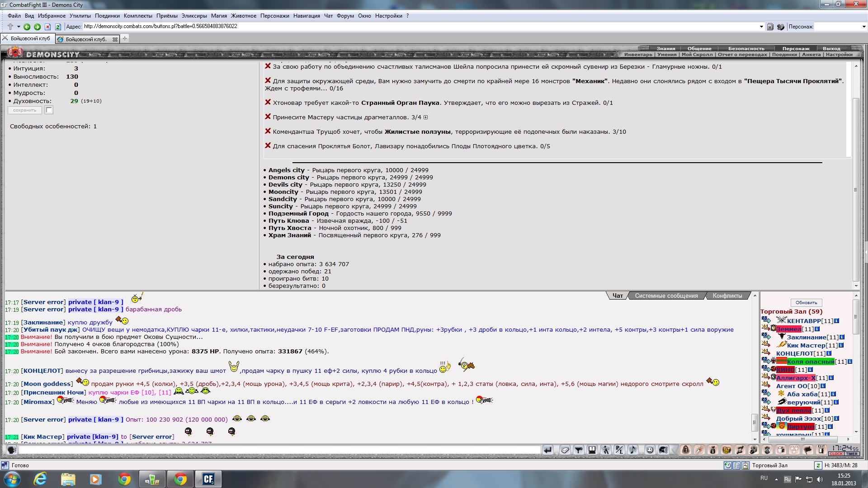Open the Магия menu
This screenshot has width=868, height=488.
219,16
